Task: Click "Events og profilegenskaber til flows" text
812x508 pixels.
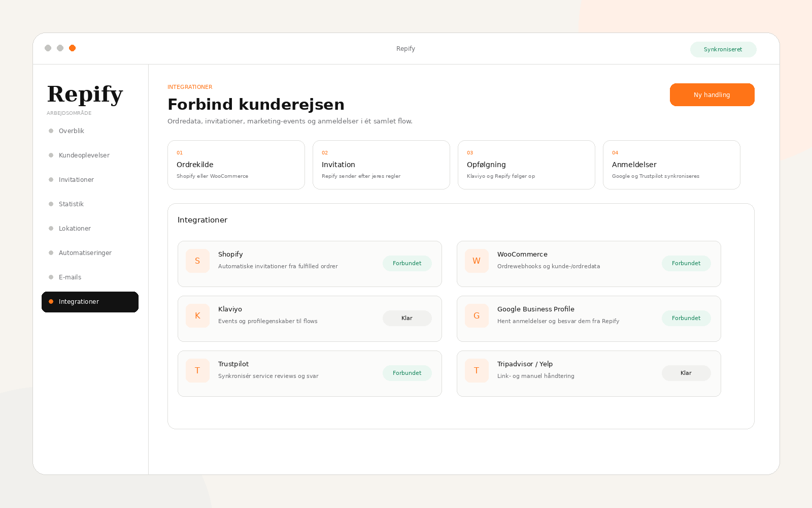Action: pyautogui.click(x=268, y=321)
